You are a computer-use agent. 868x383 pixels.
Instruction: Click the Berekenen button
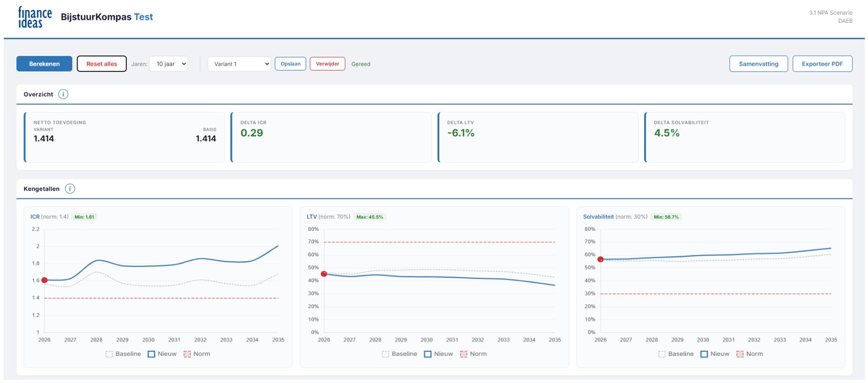click(44, 64)
